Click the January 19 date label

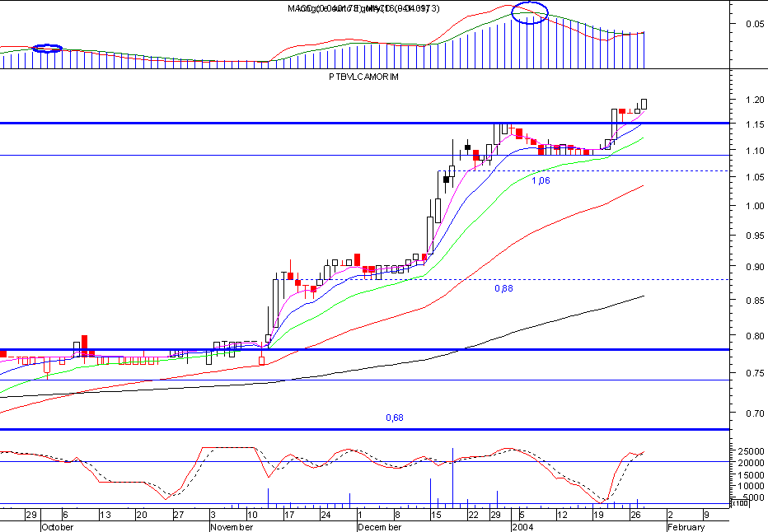(x=598, y=515)
